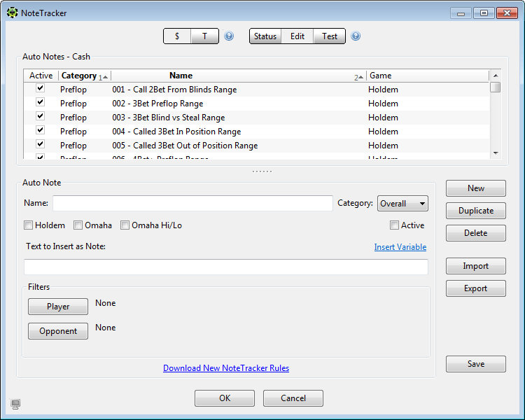Uncheck Active for 001 - Call 2Bet From Blinds Range
Screen dimensions: 525x420
click(40, 88)
